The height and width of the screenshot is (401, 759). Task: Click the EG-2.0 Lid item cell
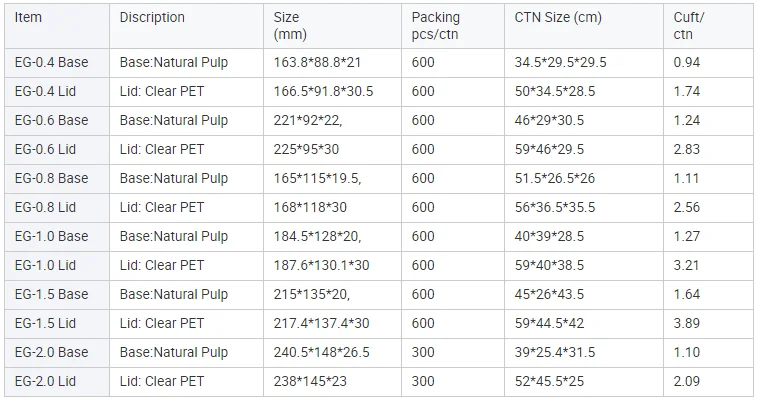pos(45,381)
